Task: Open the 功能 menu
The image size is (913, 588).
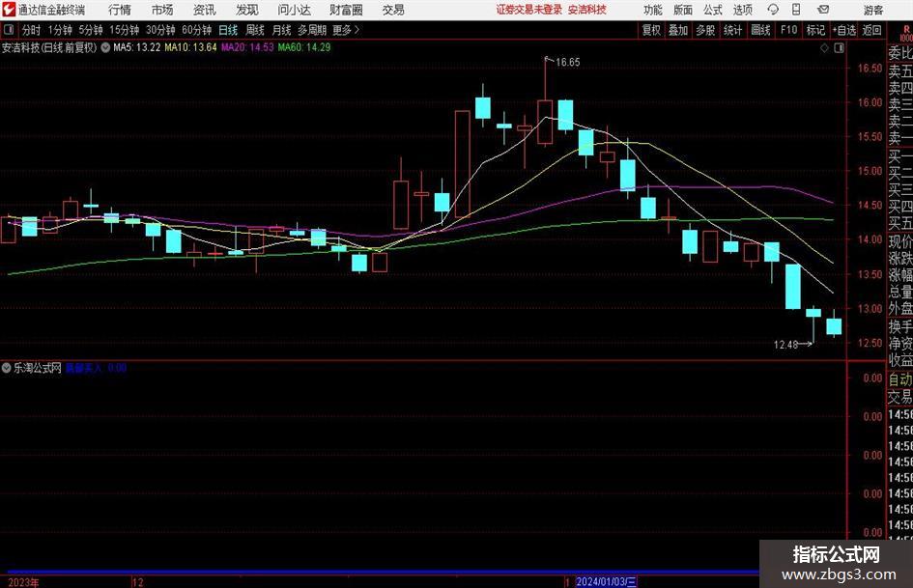Action: 653,10
